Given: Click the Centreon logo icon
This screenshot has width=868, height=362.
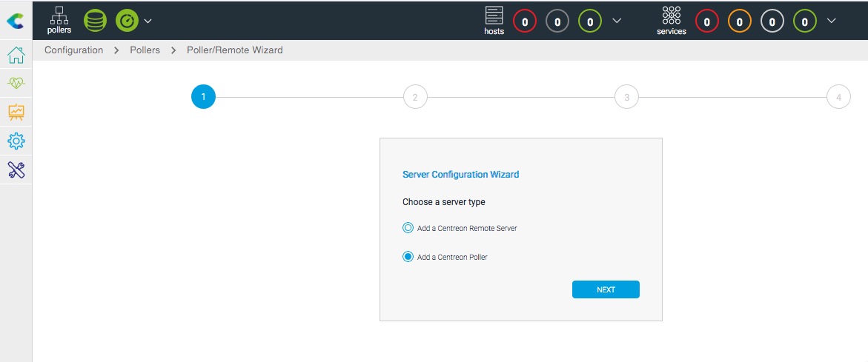Looking at the screenshot, I should pos(15,21).
